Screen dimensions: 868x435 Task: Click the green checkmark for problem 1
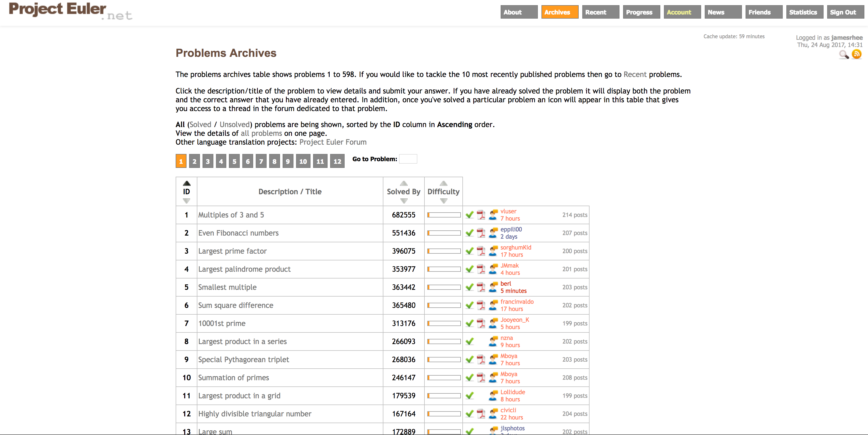(x=470, y=215)
